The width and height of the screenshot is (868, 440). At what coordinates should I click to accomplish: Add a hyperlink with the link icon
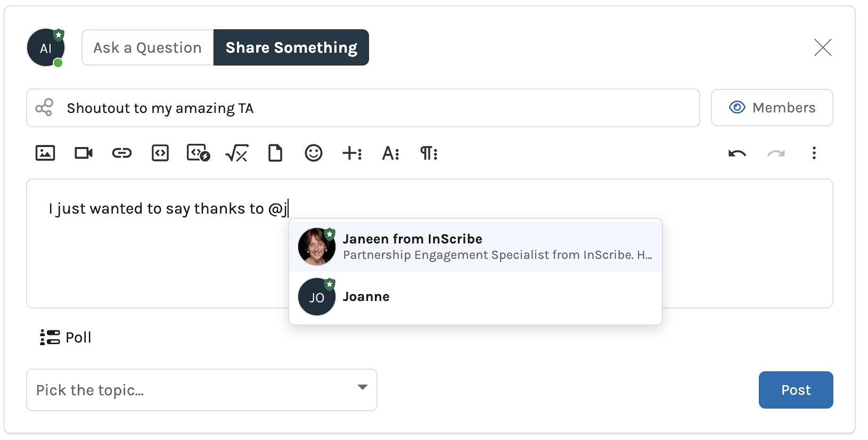(x=122, y=153)
